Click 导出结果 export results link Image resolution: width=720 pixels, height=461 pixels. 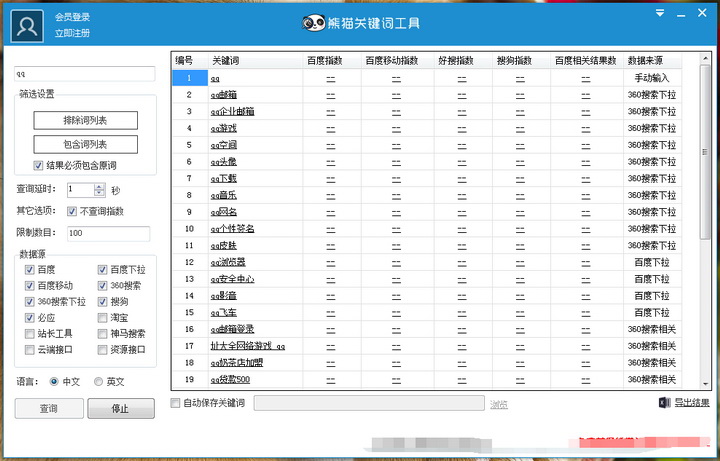coord(692,403)
